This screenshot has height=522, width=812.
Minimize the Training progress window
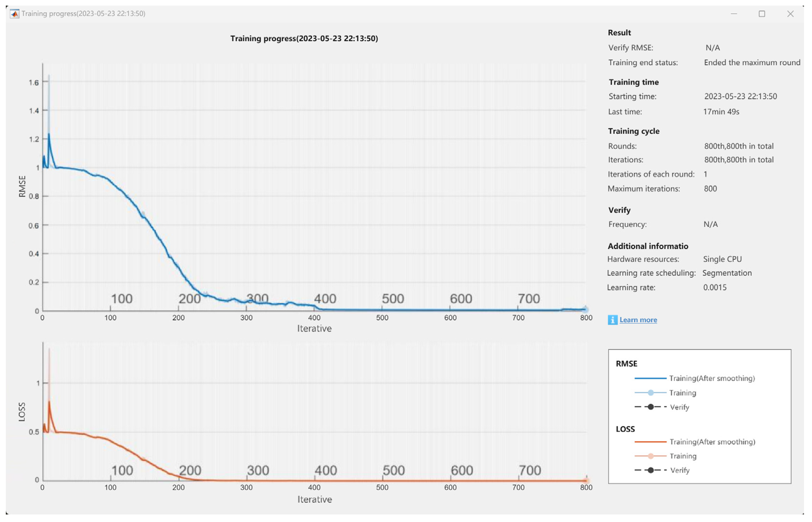734,14
